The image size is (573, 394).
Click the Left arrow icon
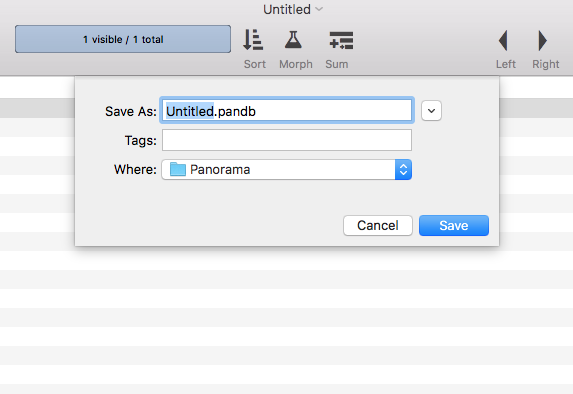click(503, 40)
